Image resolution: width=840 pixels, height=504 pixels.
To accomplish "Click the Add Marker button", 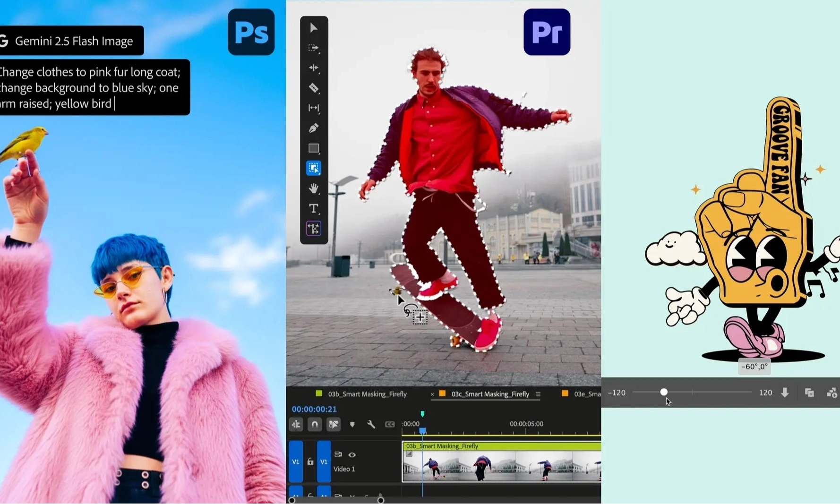I will coord(352,425).
